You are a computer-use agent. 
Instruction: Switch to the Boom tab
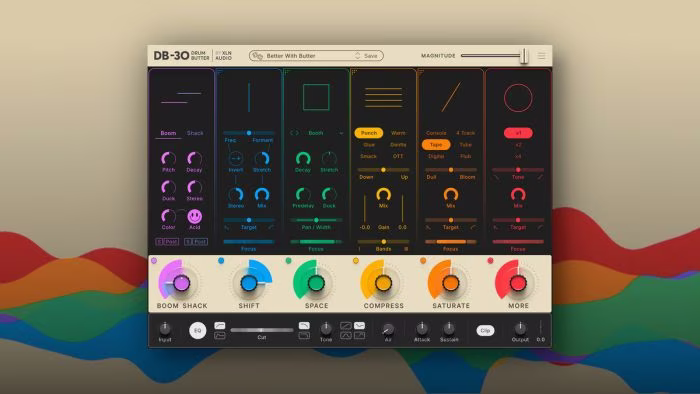pos(168,133)
